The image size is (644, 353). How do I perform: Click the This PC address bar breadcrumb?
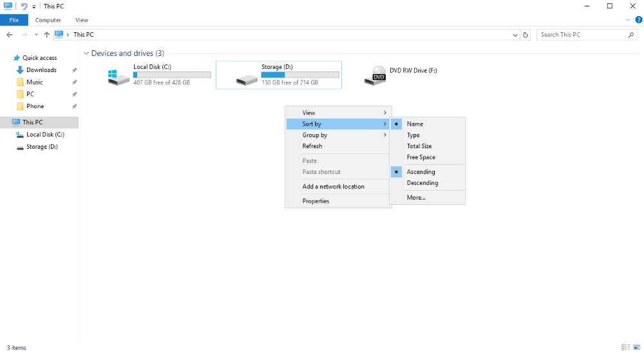[83, 35]
